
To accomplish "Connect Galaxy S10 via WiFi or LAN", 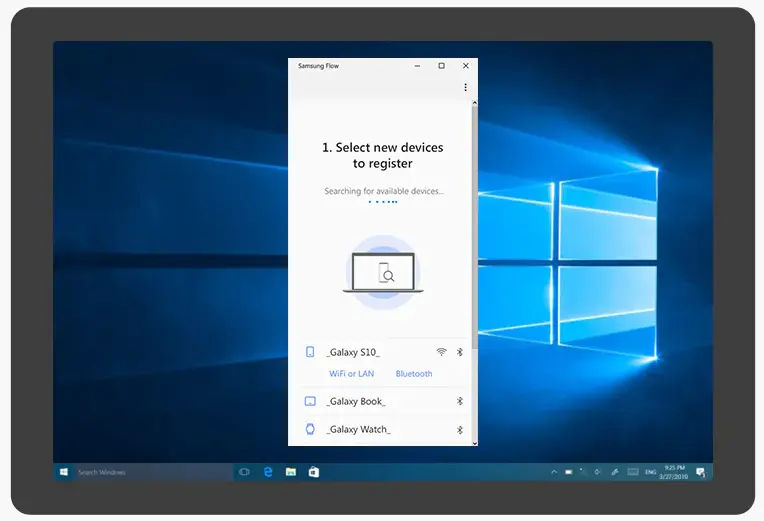I will [x=351, y=374].
